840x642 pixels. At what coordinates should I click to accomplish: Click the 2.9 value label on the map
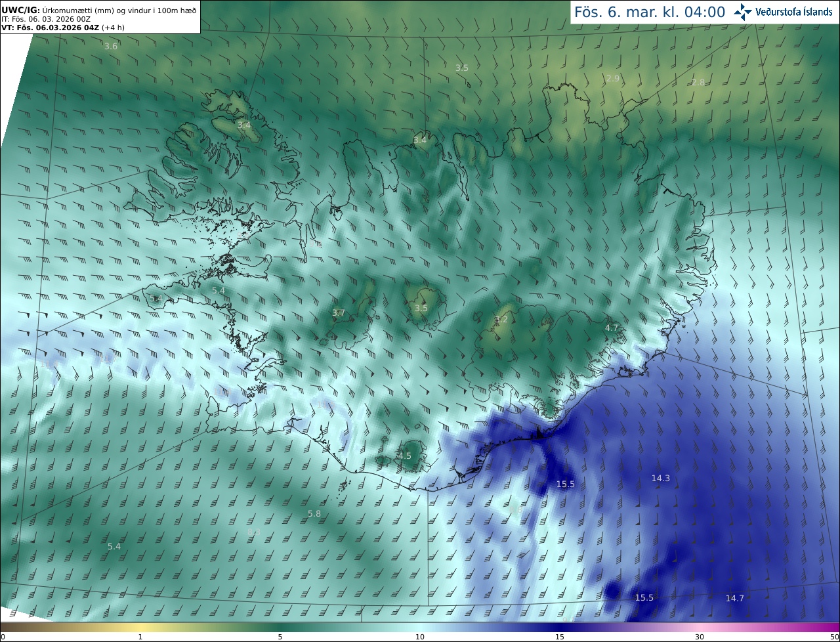pos(612,78)
